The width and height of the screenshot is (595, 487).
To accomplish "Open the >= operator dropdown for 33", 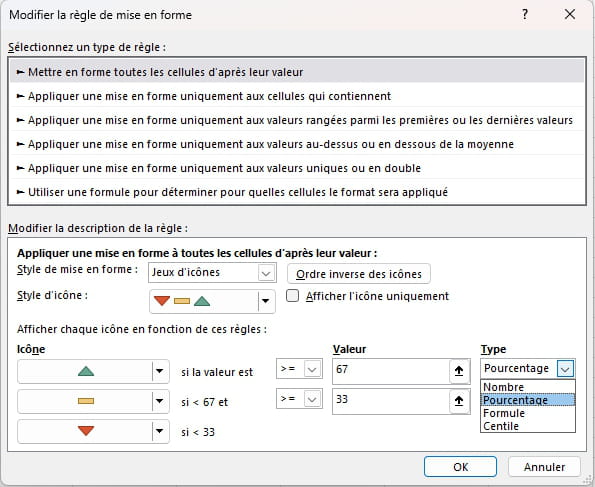I will (299, 399).
